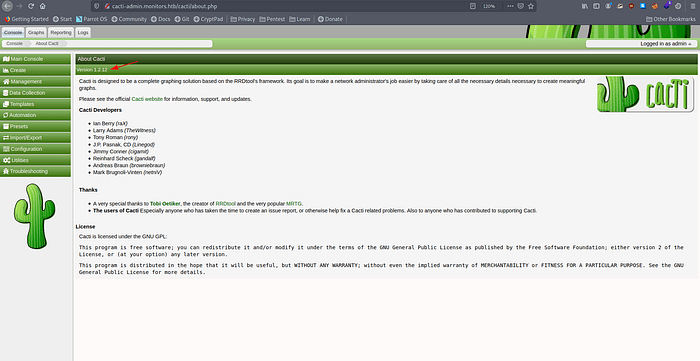This screenshot has width=700, height=361.
Task: Open the Getting Started bookmark
Action: point(26,19)
